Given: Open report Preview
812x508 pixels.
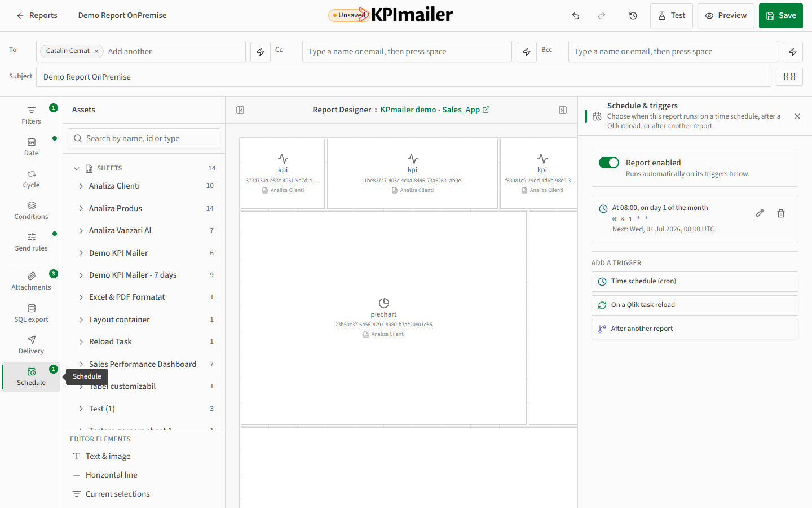Looking at the screenshot, I should [x=726, y=16].
